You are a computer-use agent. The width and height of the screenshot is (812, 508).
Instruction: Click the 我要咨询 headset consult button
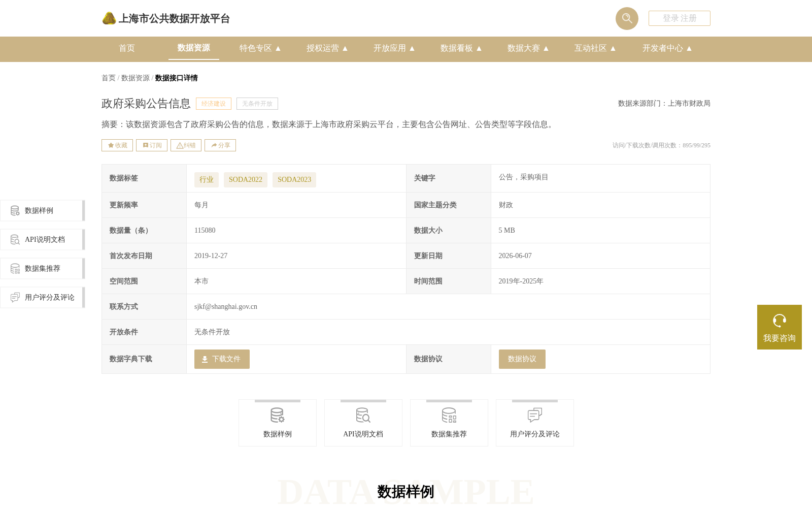point(780,327)
